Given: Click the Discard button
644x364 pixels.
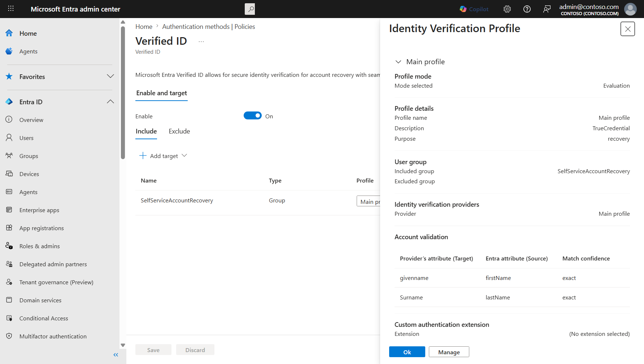Looking at the screenshot, I should pyautogui.click(x=195, y=350).
